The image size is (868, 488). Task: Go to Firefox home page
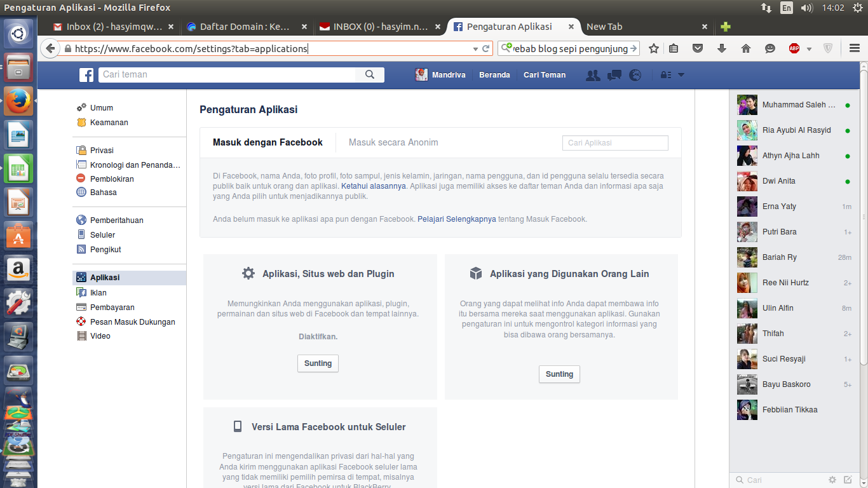tap(746, 48)
